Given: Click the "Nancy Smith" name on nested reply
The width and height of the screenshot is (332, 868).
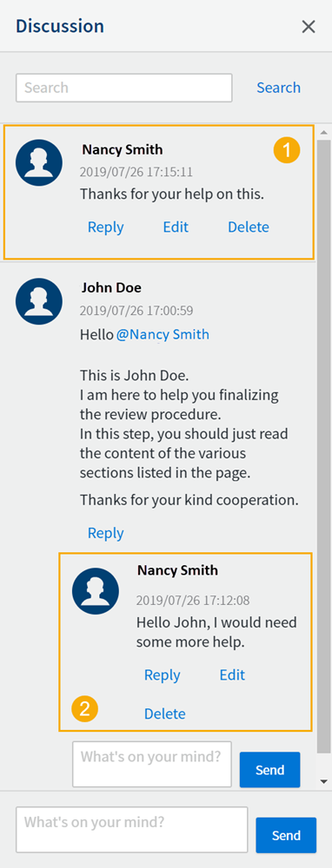Looking at the screenshot, I should [x=178, y=570].
